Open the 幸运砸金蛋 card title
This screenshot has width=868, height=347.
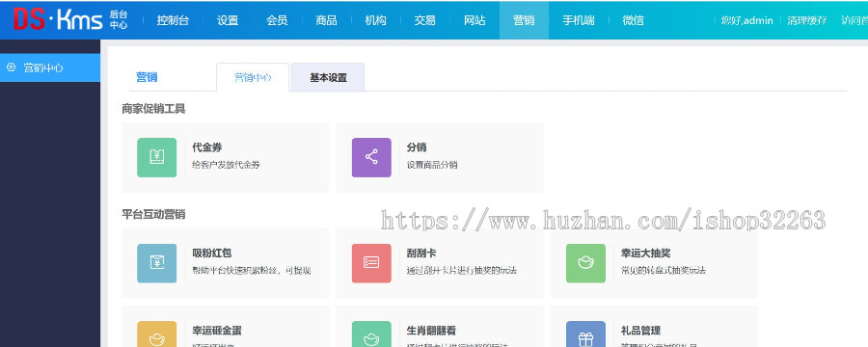(216, 331)
